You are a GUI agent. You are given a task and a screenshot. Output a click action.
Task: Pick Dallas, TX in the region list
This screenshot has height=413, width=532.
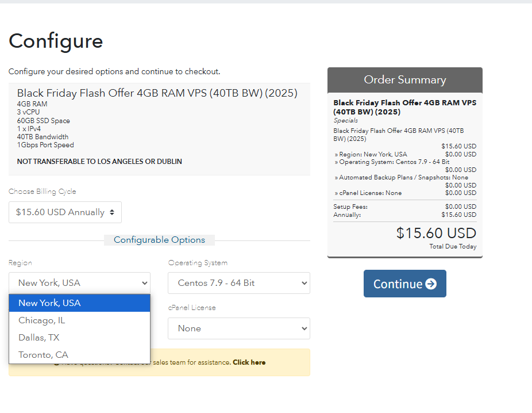(79, 338)
